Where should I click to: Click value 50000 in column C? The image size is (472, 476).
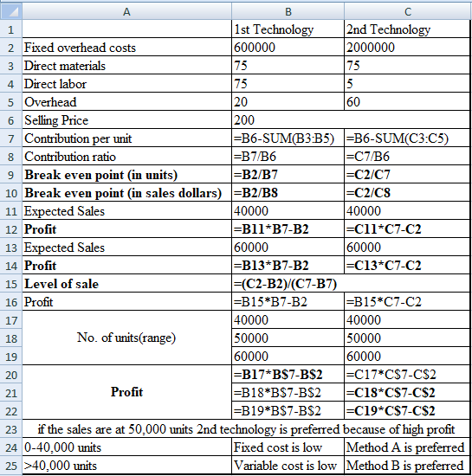407,338
